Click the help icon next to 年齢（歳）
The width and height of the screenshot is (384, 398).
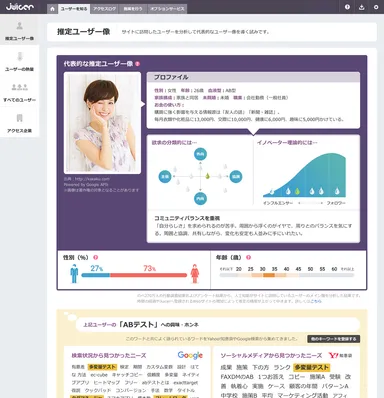pyautogui.click(x=248, y=257)
